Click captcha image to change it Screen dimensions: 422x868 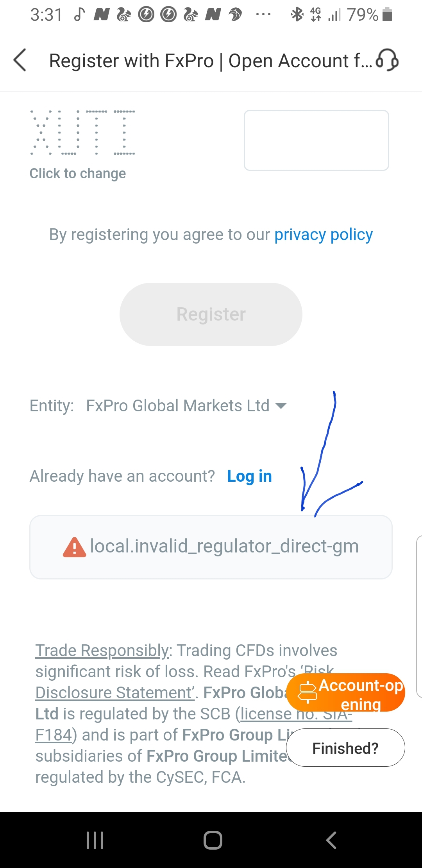coord(83,133)
